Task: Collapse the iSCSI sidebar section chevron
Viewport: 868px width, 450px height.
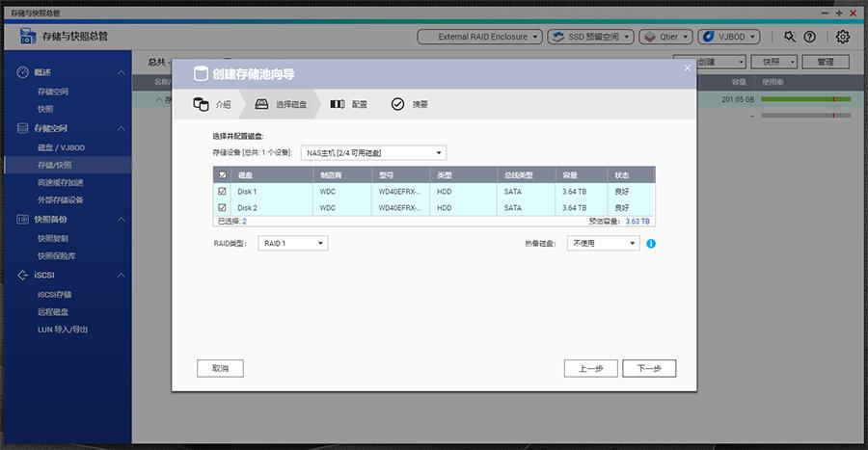Action: click(x=122, y=276)
